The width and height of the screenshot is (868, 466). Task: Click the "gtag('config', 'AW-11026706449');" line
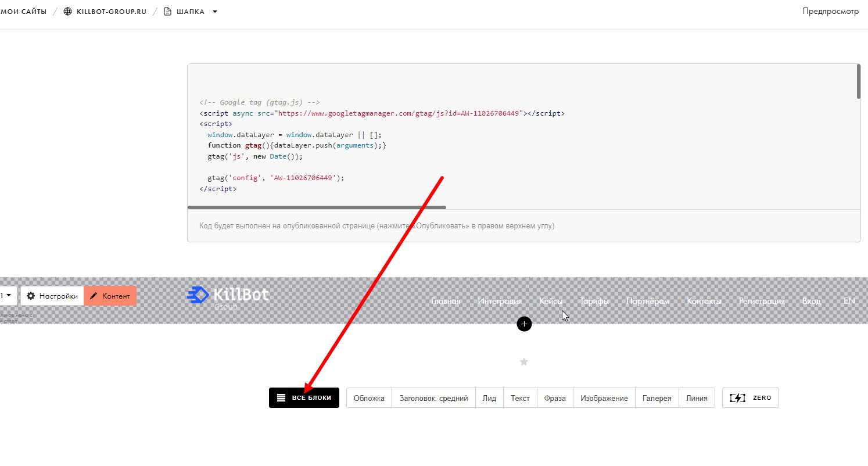[x=276, y=178]
